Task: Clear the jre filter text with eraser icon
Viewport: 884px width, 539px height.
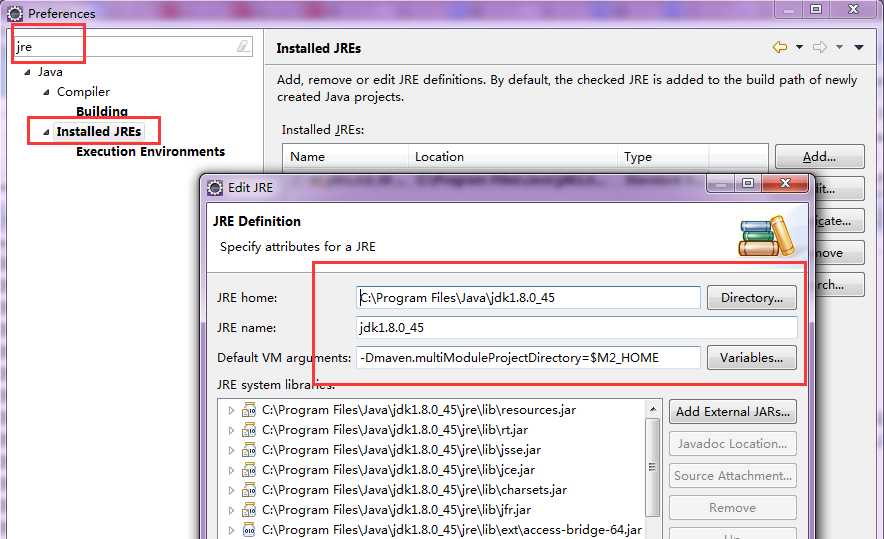Action: [243, 46]
